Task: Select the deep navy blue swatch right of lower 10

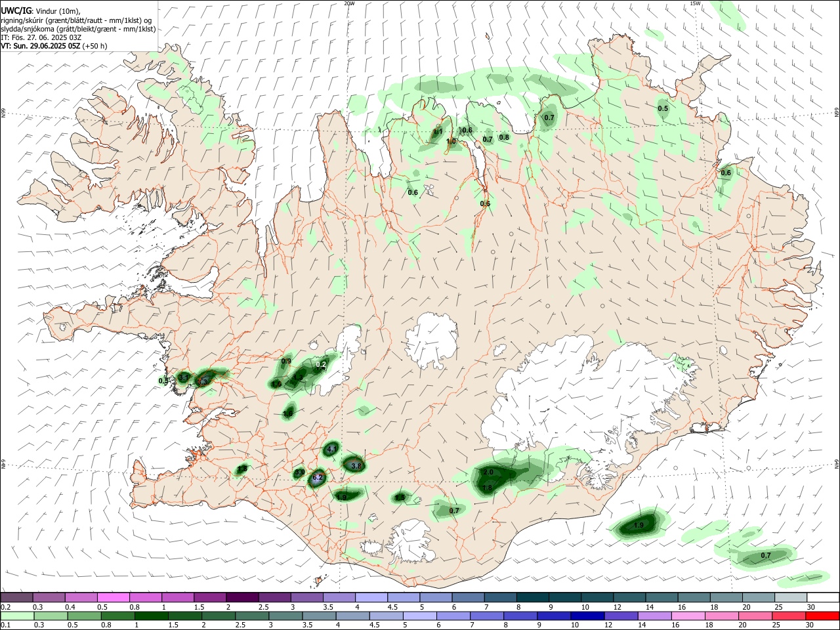Action: pyautogui.click(x=587, y=616)
